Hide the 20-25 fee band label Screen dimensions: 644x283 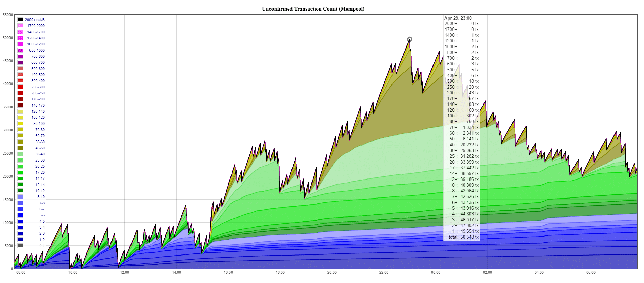point(40,166)
